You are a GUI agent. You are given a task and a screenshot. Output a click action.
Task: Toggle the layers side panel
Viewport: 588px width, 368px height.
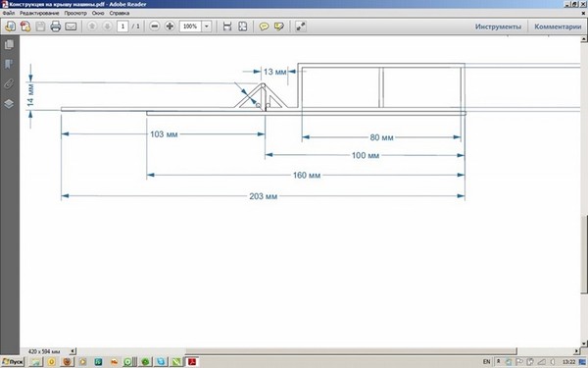pos(9,104)
